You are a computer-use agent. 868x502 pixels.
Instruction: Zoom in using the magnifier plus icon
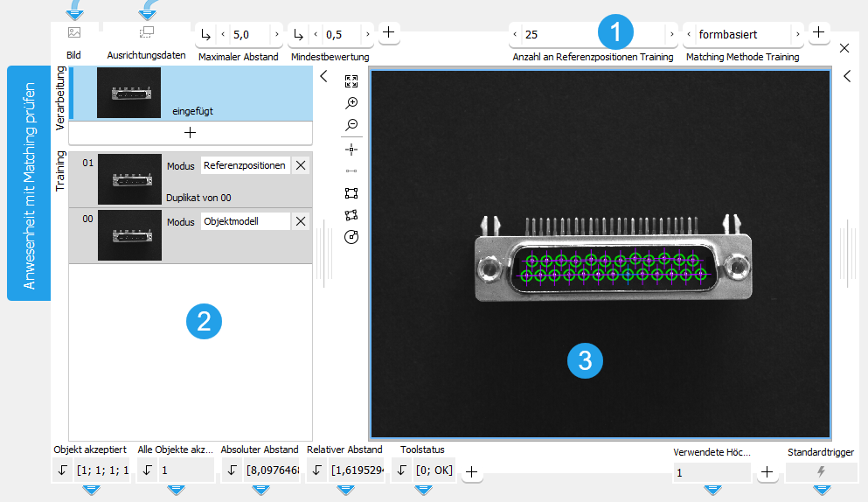pyautogui.click(x=351, y=103)
